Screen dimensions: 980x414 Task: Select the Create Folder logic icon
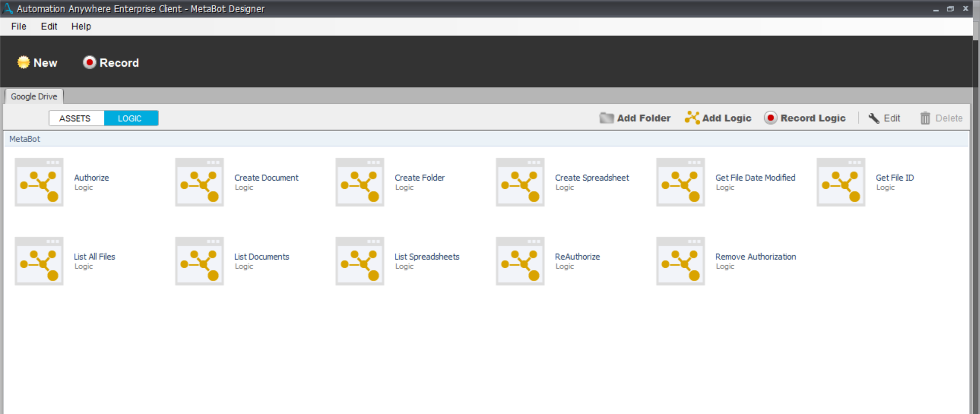click(360, 182)
